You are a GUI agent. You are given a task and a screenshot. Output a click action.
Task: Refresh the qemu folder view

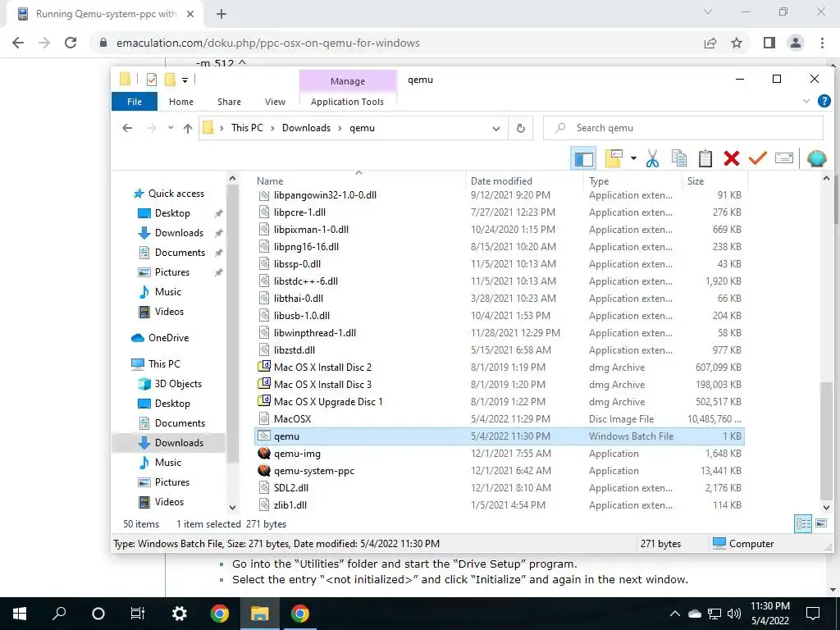pyautogui.click(x=520, y=129)
